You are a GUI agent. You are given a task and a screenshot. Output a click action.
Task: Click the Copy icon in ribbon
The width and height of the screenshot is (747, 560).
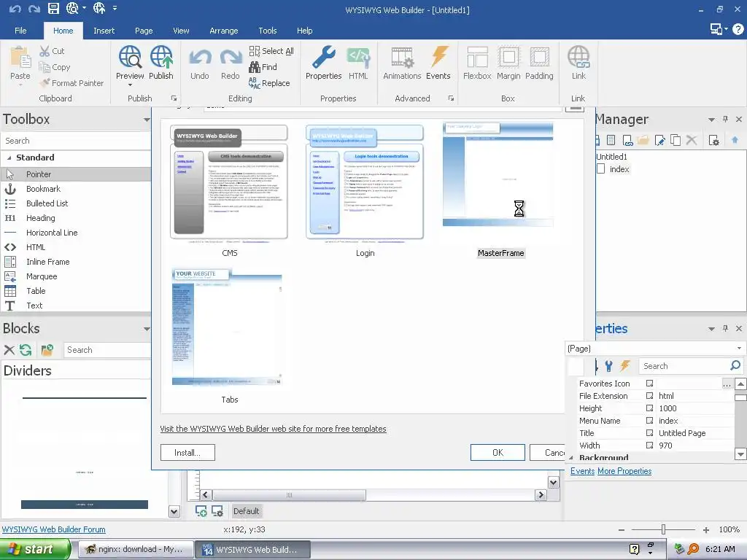(44, 67)
